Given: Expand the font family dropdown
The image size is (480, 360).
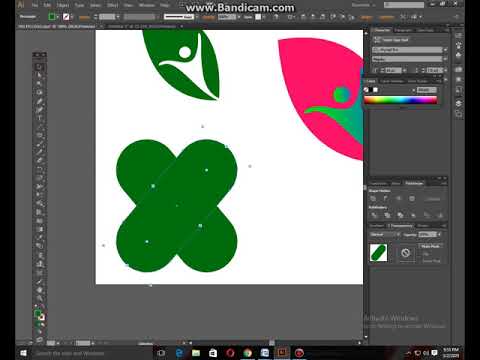Looking at the screenshot, I should (x=445, y=50).
